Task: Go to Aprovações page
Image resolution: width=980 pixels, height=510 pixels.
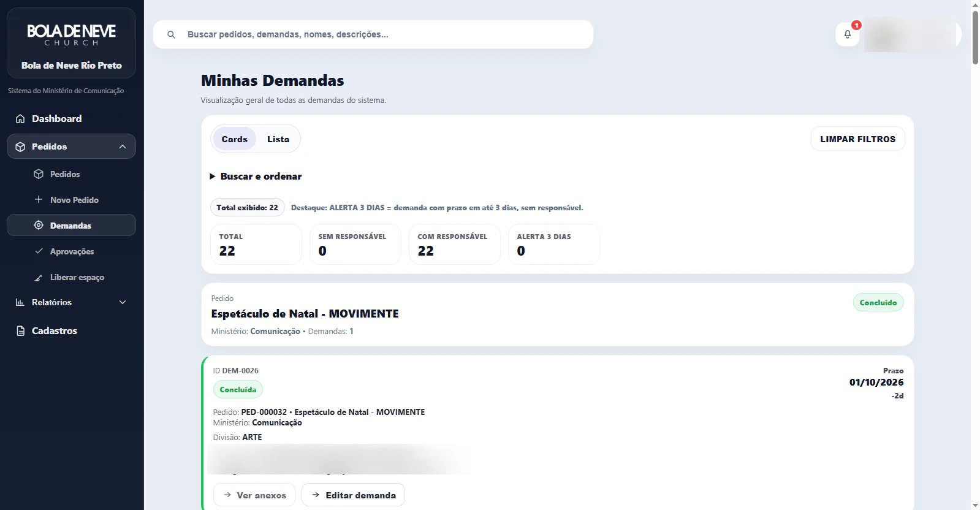Action: tap(71, 251)
